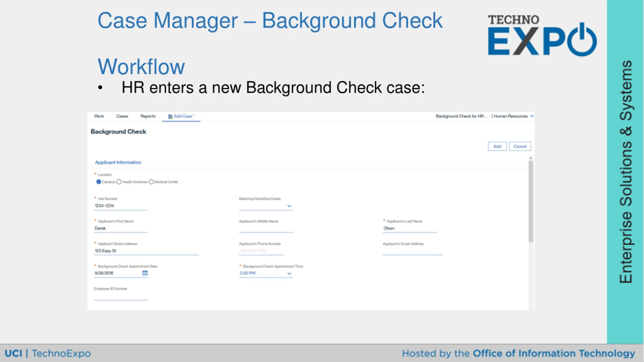Click the Employee ID Number field

pos(121,296)
